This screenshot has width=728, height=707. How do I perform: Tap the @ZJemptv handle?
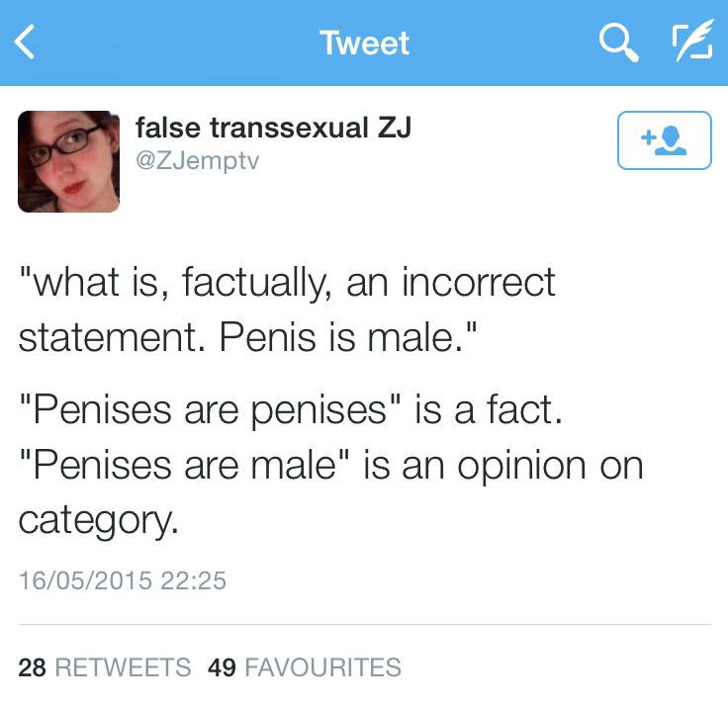[x=197, y=160]
